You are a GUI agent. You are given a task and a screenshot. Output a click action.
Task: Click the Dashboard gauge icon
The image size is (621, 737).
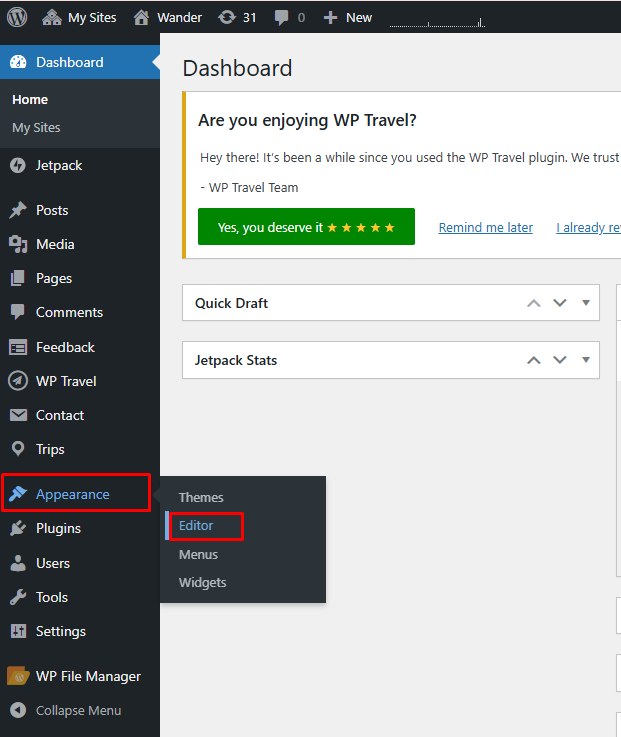point(18,62)
